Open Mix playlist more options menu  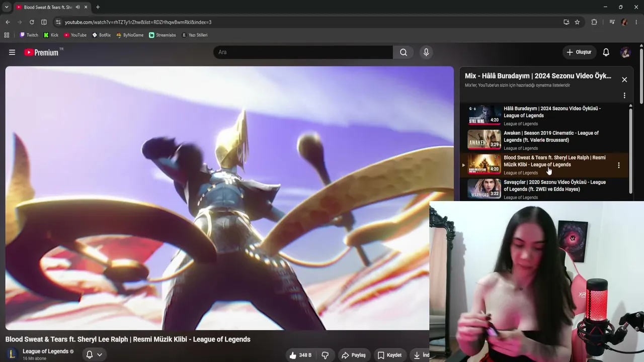[624, 96]
